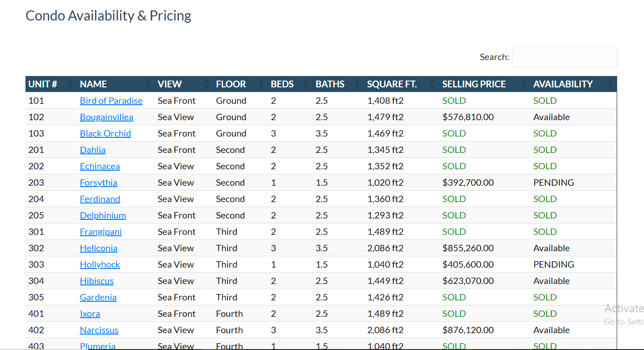The height and width of the screenshot is (350, 644).
Task: Open the Frangipani unit link
Action: pyautogui.click(x=101, y=232)
